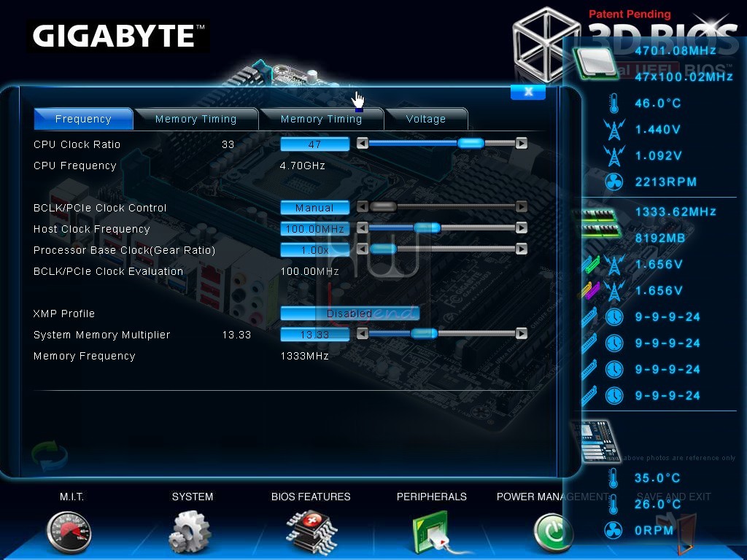Increase System Memory Multiplier with right arrow
Screen dimensions: 747x560
coord(522,334)
